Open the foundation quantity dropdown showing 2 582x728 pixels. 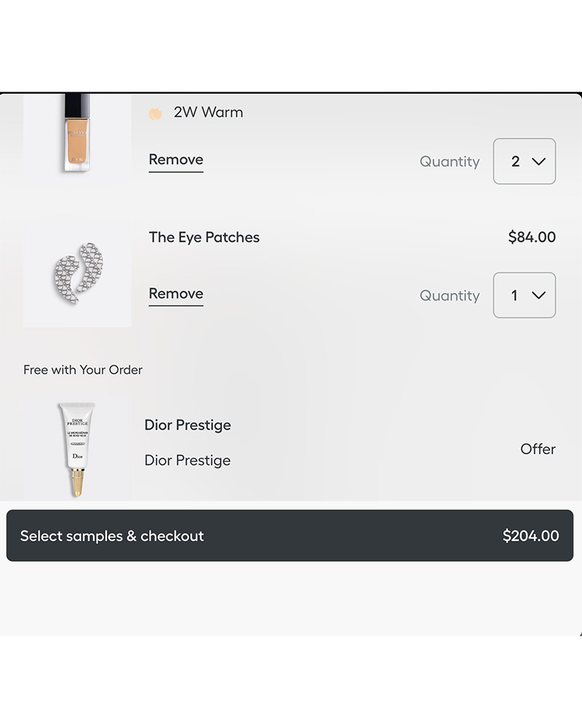tap(524, 162)
